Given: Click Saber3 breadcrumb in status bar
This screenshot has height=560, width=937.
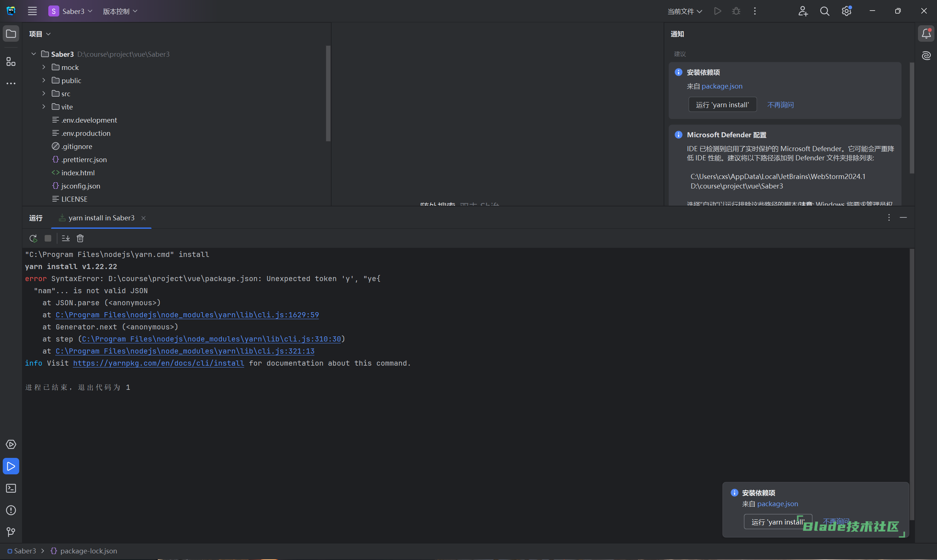Looking at the screenshot, I should point(22,551).
